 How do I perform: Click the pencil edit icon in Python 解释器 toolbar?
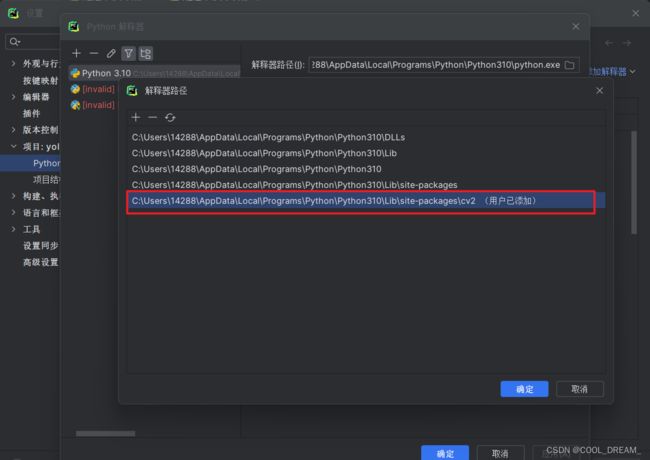(x=111, y=53)
